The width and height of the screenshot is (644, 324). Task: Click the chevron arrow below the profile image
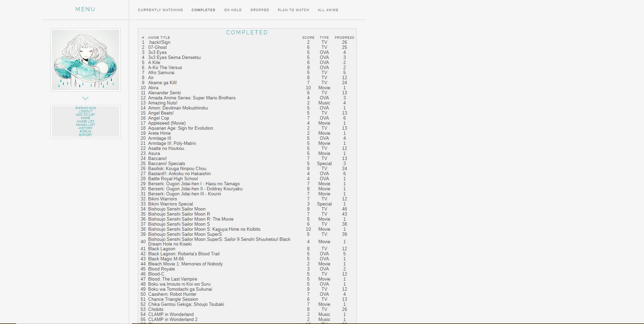coord(85,98)
